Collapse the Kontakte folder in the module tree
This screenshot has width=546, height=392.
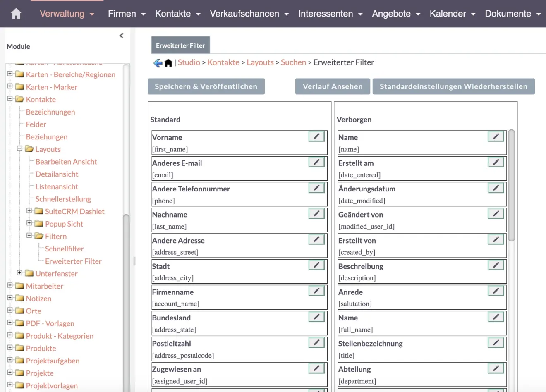pyautogui.click(x=10, y=99)
